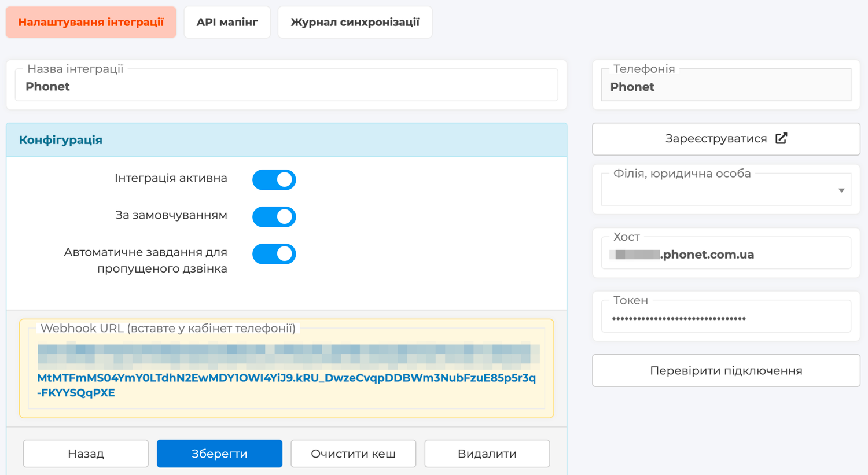Open the Журнал синхронізації tab

(x=355, y=23)
